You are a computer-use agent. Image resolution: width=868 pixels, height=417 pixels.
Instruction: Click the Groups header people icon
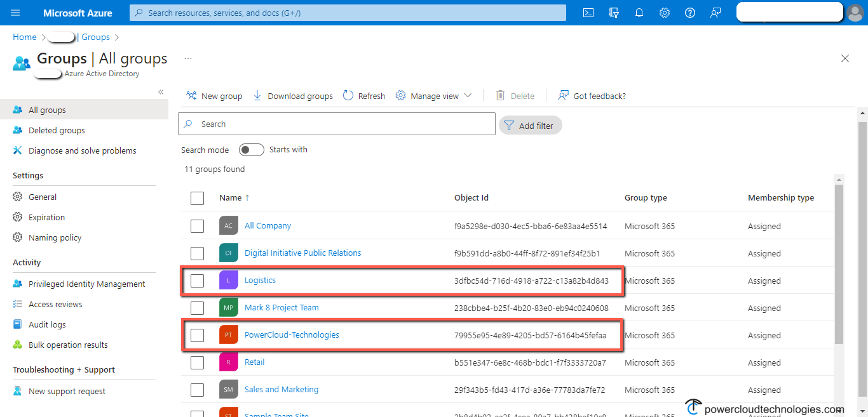[22, 63]
